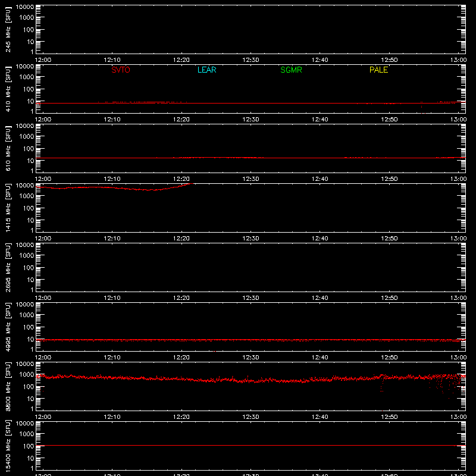Screen dimensions: 476x476
Task: Click the 100 tick of 610 MHz panel
Action: pyautogui.click(x=29, y=149)
